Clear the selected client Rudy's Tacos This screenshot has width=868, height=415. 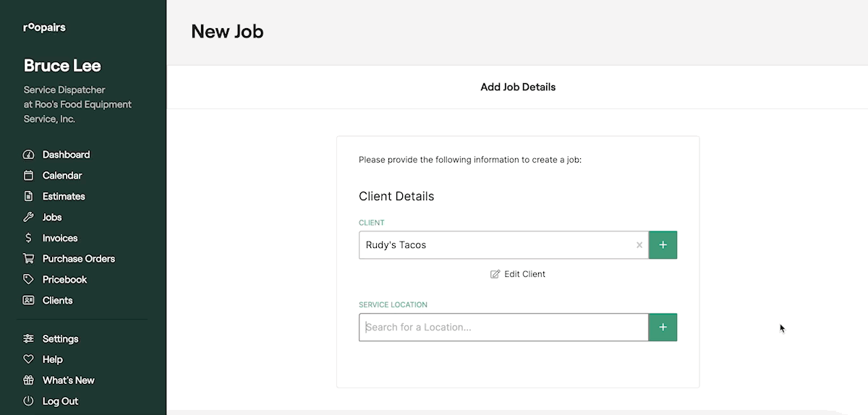pos(639,245)
